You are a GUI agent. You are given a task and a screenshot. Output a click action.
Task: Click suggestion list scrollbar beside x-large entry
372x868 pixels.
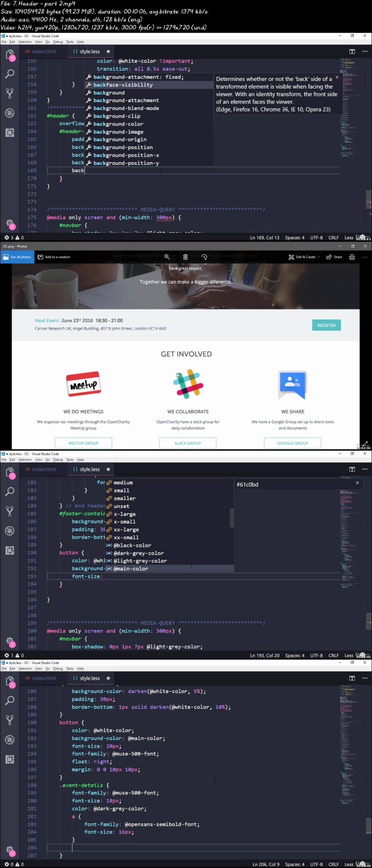pos(232,518)
